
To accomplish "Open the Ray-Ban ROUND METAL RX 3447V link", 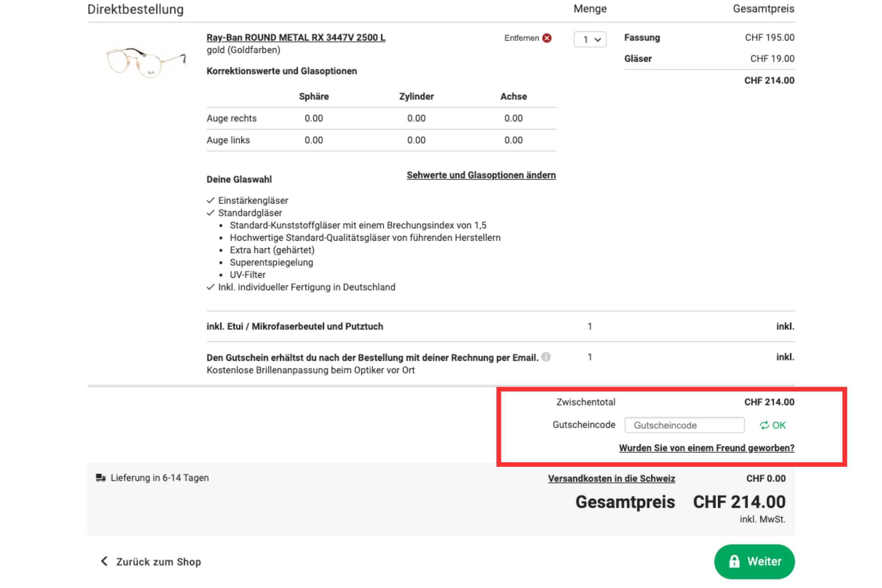I will point(295,37).
